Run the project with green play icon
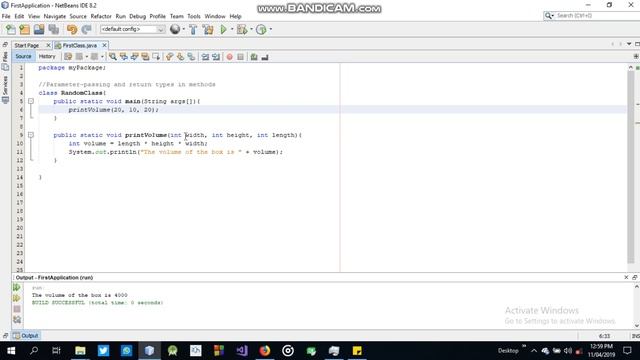Image resolution: width=640 pixels, height=360 pixels. pyautogui.click(x=223, y=29)
